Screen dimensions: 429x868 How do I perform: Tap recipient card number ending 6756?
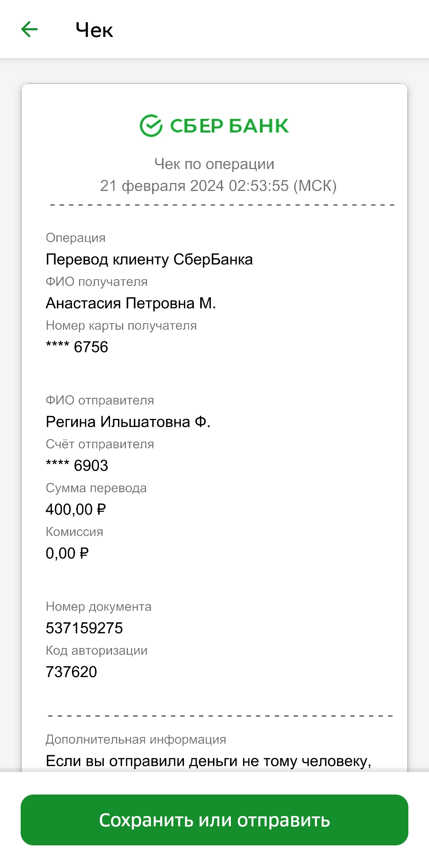point(77,347)
